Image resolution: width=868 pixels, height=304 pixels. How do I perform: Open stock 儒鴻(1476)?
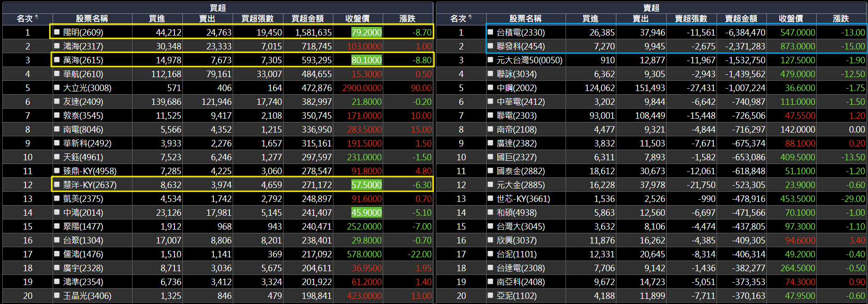pos(83,254)
